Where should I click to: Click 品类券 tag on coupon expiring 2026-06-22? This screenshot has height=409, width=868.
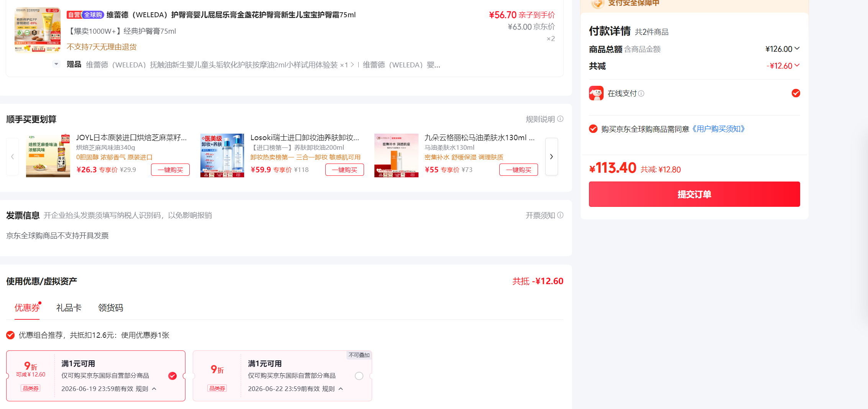tap(217, 388)
